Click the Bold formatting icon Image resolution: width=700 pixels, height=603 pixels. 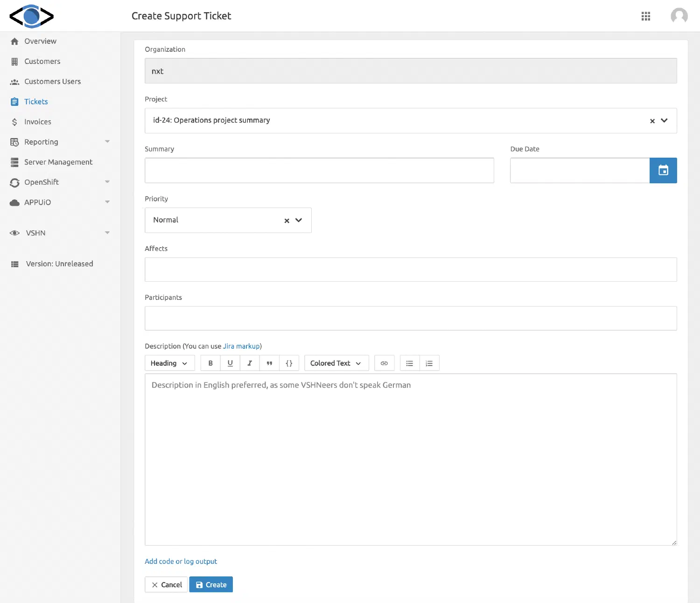(x=210, y=363)
